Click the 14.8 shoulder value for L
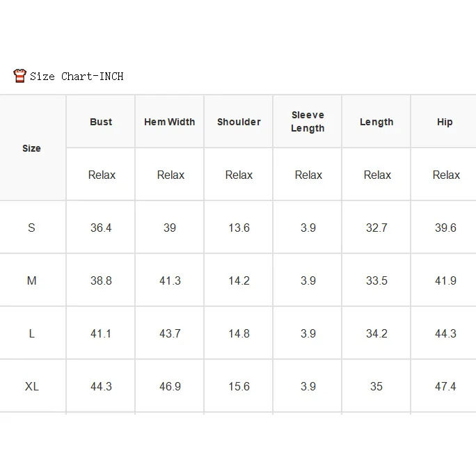 coord(239,333)
